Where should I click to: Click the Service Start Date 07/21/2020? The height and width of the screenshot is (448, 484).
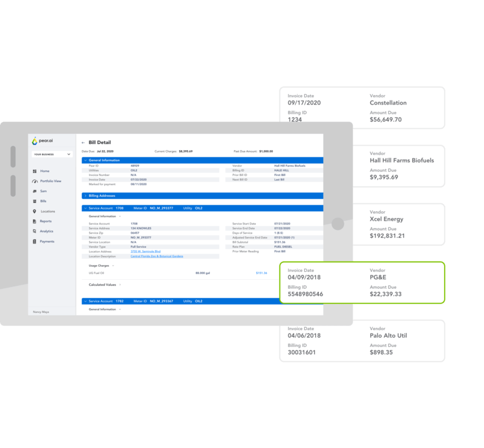coord(282,223)
